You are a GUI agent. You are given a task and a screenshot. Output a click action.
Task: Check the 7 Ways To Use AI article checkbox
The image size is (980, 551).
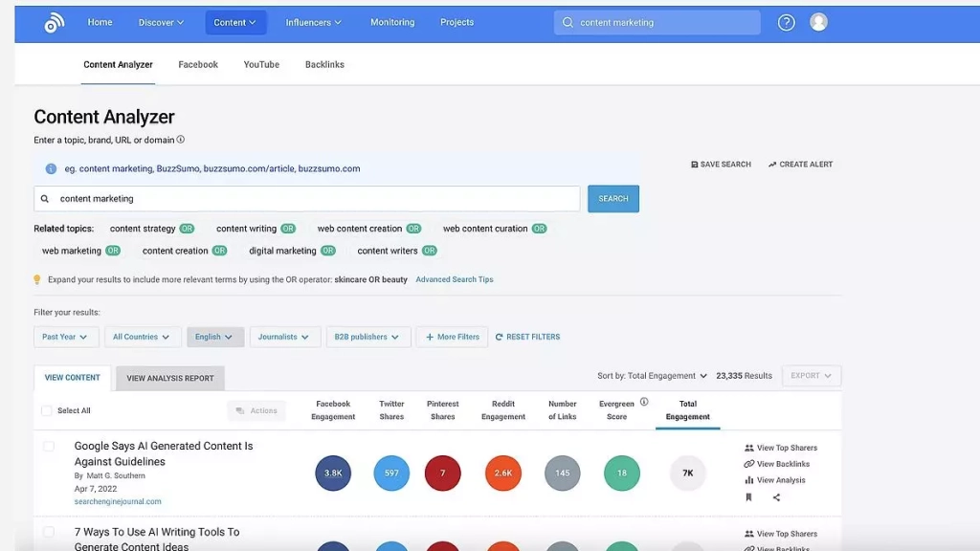(x=49, y=532)
